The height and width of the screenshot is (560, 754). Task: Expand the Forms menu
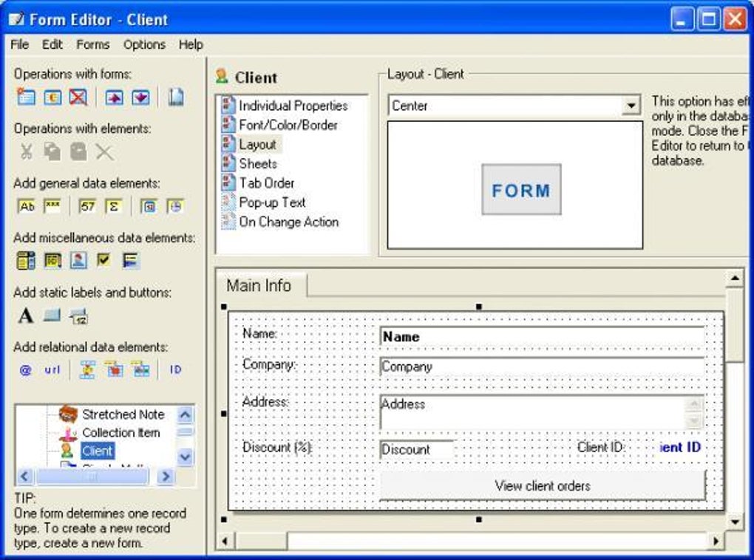[x=92, y=44]
